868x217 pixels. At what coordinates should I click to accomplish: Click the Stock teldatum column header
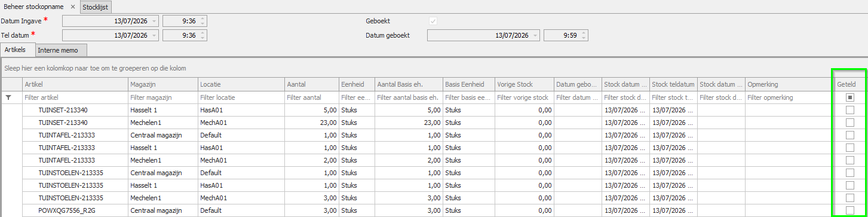pos(673,84)
